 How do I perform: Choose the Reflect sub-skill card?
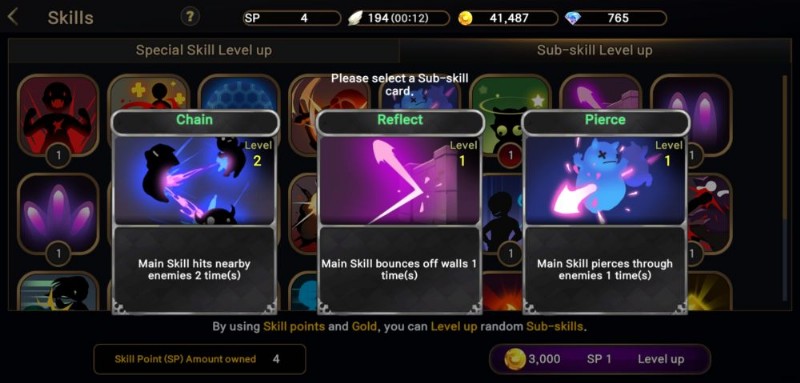400,212
